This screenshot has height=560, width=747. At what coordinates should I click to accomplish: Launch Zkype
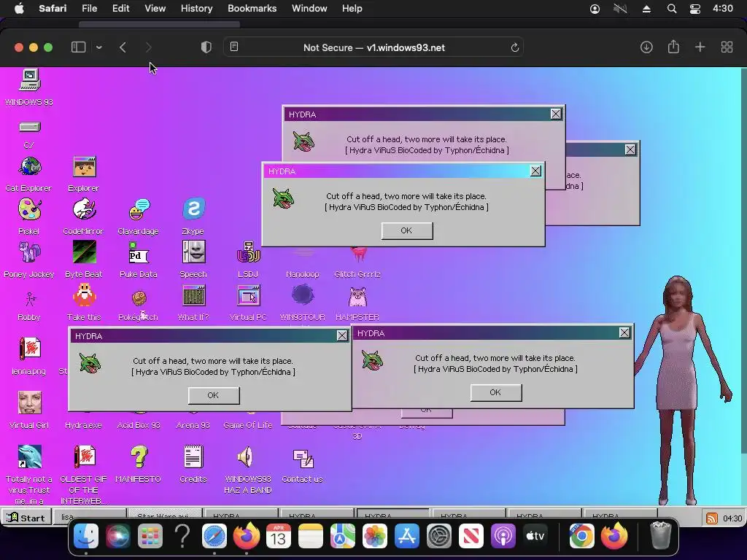coord(193,209)
